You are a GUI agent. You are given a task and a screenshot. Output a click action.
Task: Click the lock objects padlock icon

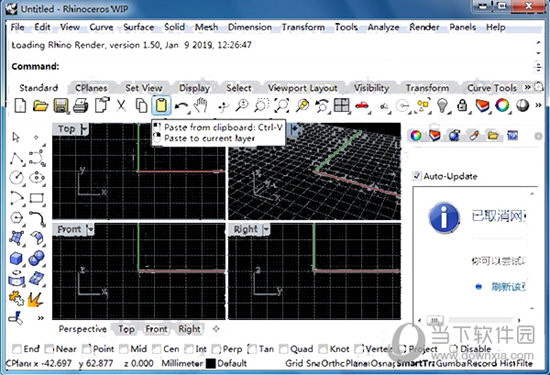point(462,105)
